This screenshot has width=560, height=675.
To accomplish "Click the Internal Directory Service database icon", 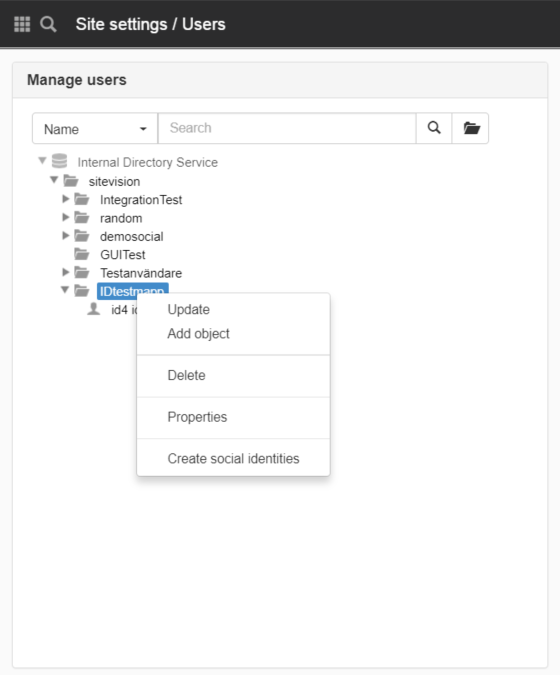I will pyautogui.click(x=59, y=161).
